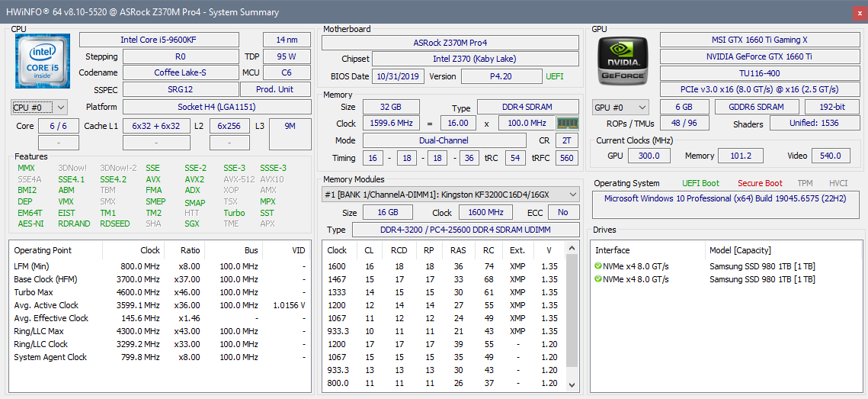
Task: Open the CPU #0 selector dropdown
Action: (40, 108)
